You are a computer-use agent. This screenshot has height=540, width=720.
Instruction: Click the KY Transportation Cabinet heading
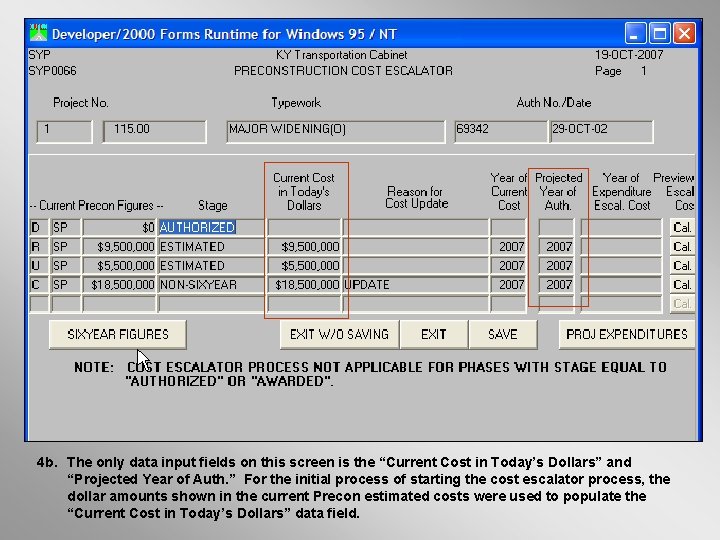coord(342,55)
